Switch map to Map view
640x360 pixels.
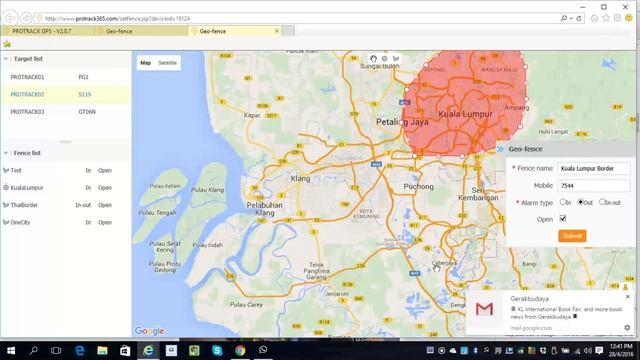[x=146, y=63]
